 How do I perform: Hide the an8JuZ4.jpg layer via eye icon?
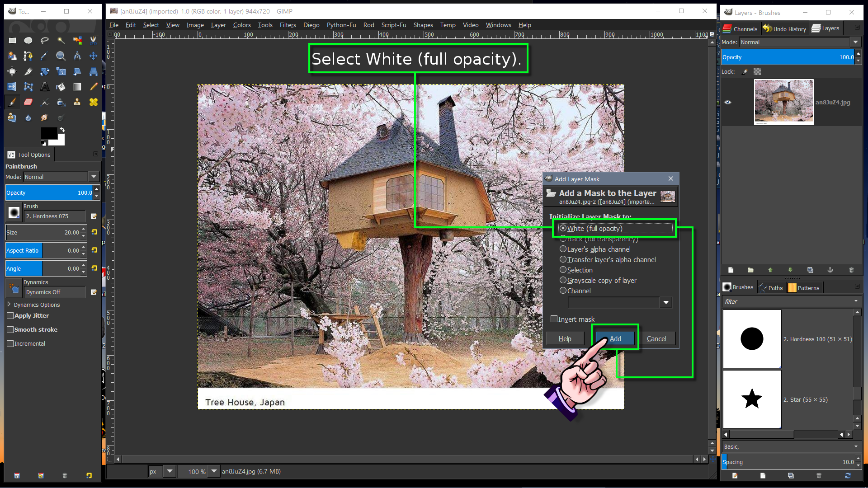click(x=728, y=102)
